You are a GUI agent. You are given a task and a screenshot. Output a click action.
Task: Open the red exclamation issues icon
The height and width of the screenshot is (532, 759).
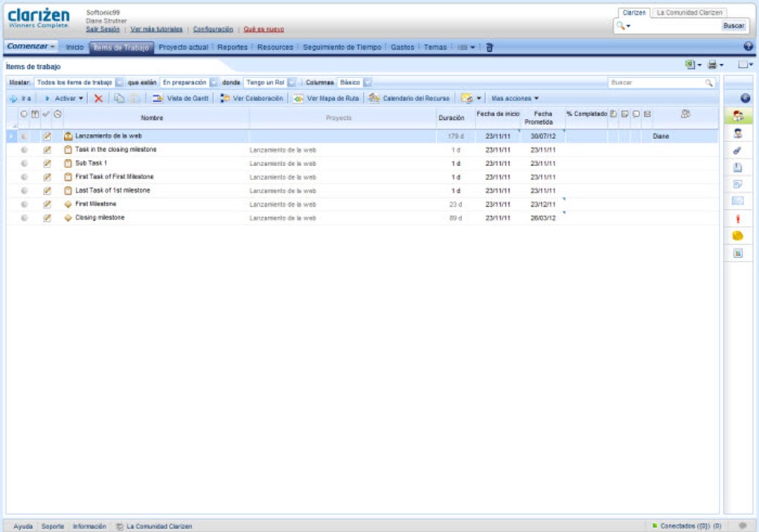click(737, 219)
